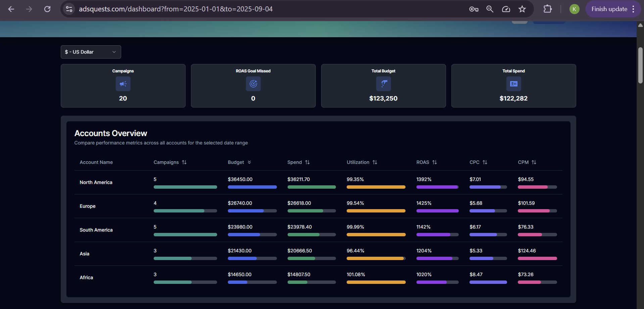The height and width of the screenshot is (309, 644).
Task: Click the bookmark star icon
Action: (522, 9)
